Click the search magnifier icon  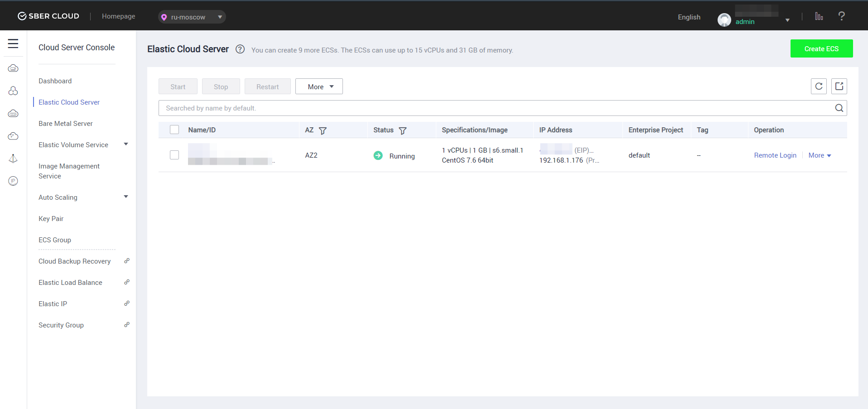pyautogui.click(x=839, y=108)
